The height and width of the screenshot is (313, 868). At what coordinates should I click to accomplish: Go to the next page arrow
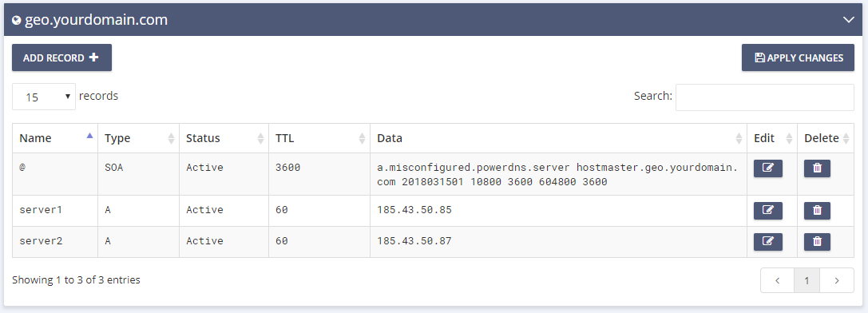pyautogui.click(x=836, y=280)
